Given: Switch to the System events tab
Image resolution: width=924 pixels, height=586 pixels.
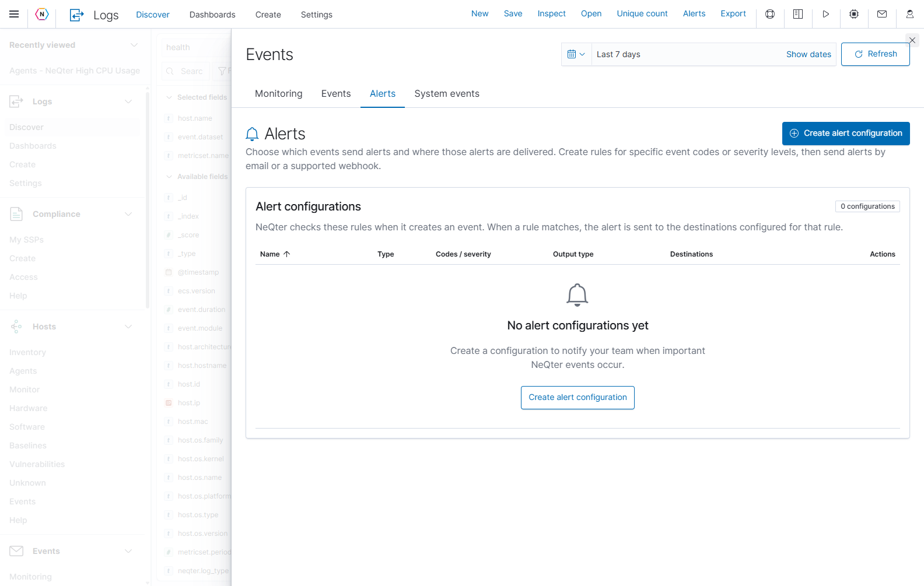Looking at the screenshot, I should pos(447,94).
